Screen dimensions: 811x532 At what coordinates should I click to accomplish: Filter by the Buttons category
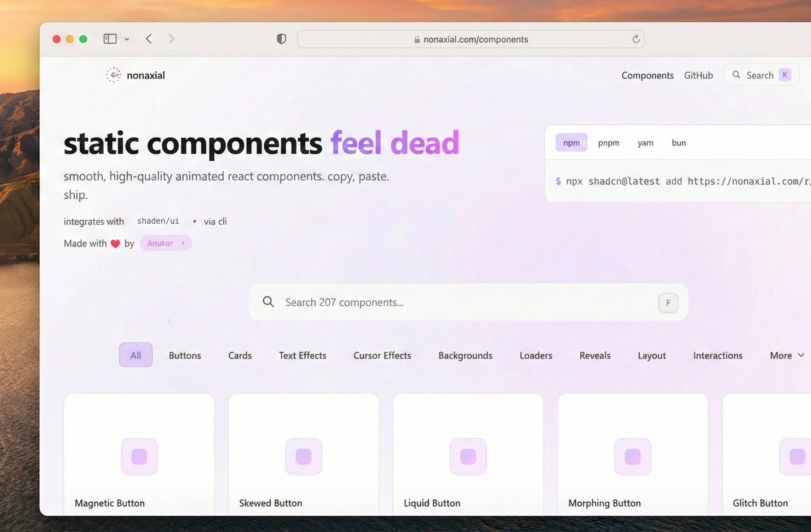(x=185, y=355)
